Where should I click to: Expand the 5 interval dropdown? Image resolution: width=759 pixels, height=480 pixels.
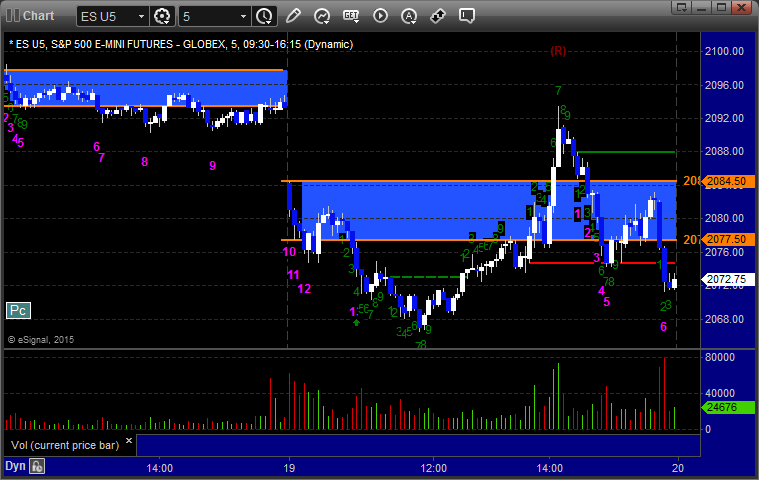point(243,16)
